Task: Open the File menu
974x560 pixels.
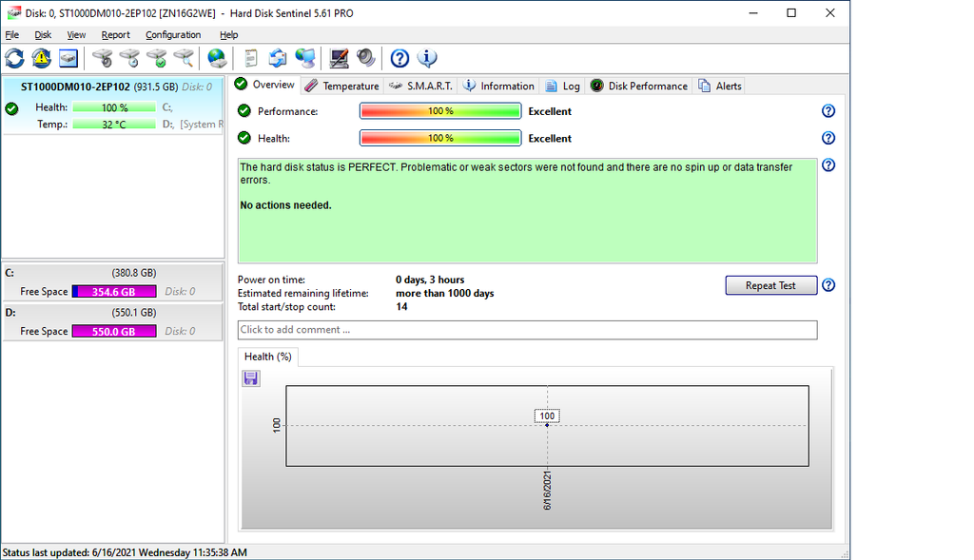Action: [11, 35]
